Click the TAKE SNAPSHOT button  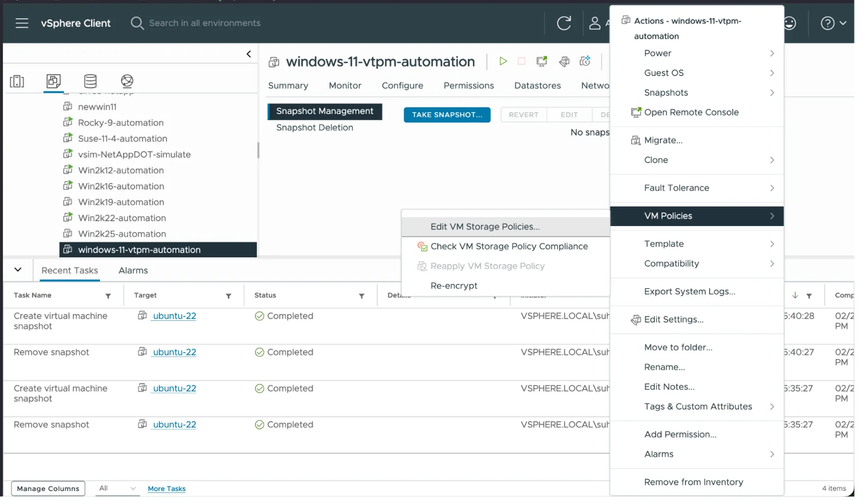tap(447, 114)
